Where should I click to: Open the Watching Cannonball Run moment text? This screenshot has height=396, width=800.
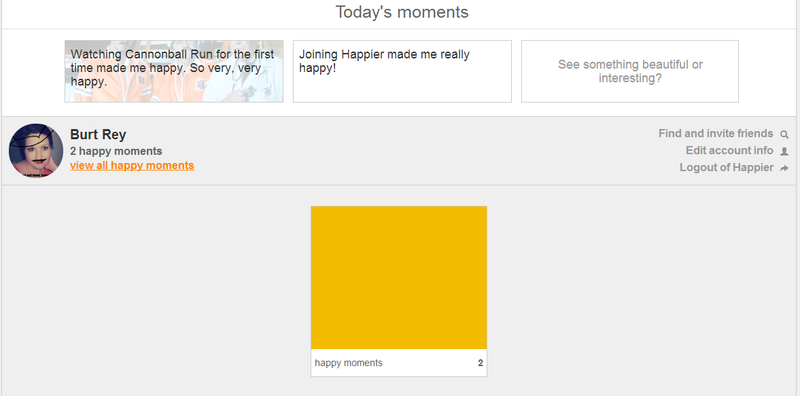pyautogui.click(x=172, y=68)
